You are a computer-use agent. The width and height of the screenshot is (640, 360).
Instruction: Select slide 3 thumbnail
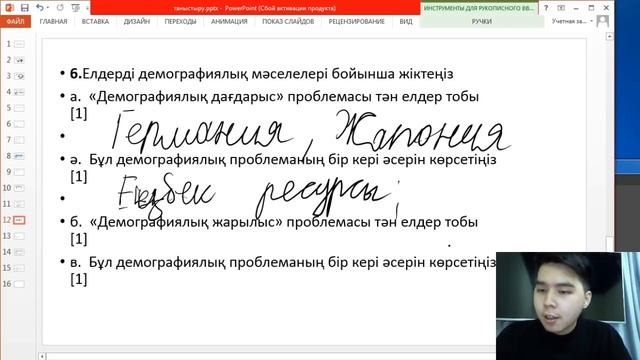pos(19,76)
